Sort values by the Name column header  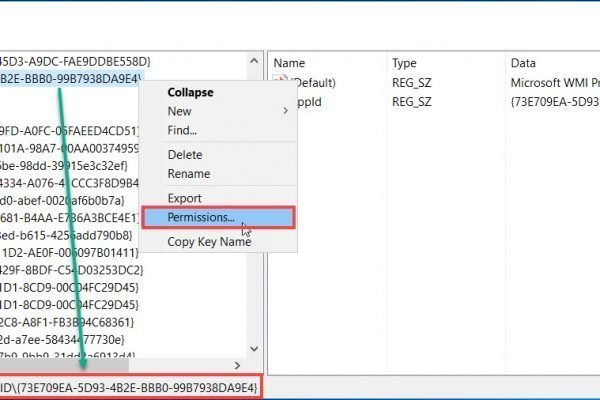click(x=290, y=62)
